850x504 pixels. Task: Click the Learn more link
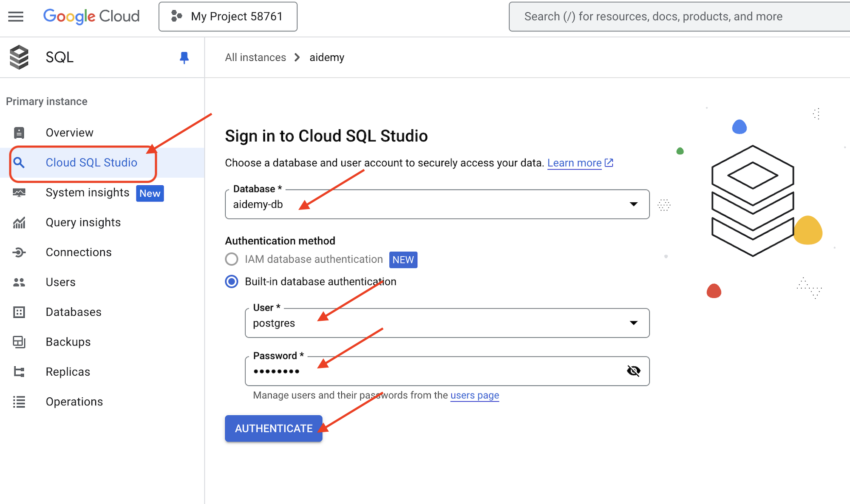[575, 162]
